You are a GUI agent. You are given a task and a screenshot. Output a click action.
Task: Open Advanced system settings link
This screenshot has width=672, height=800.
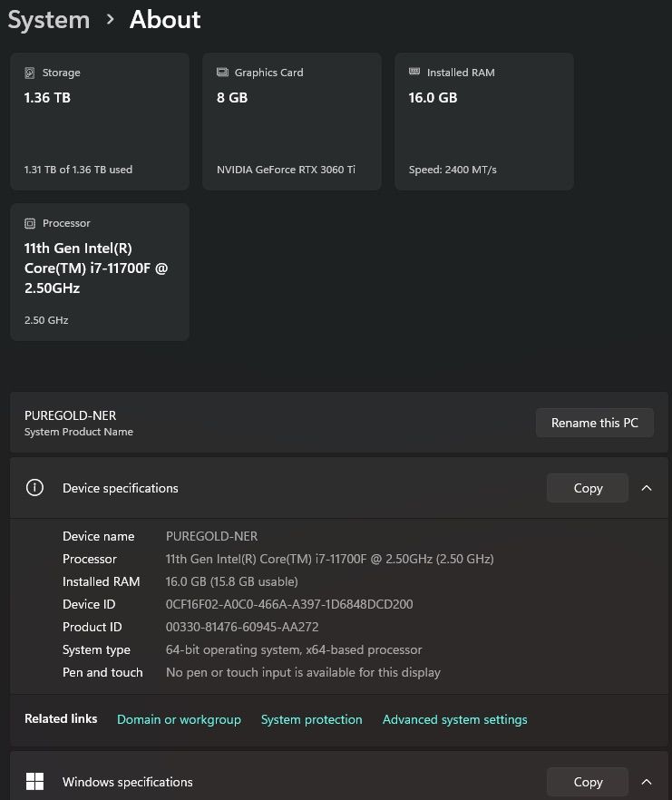coord(454,719)
